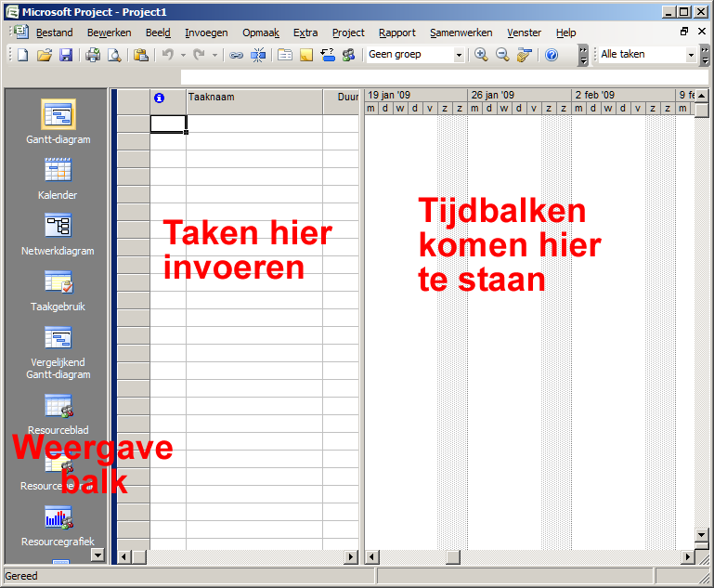The width and height of the screenshot is (714, 588).
Task: Click the entry bar input field
Action: (x=445, y=77)
